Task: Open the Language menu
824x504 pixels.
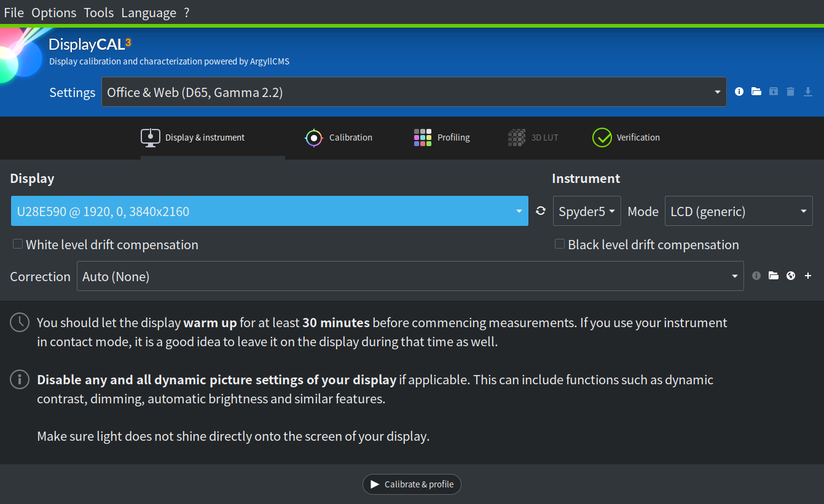Action: pyautogui.click(x=148, y=12)
